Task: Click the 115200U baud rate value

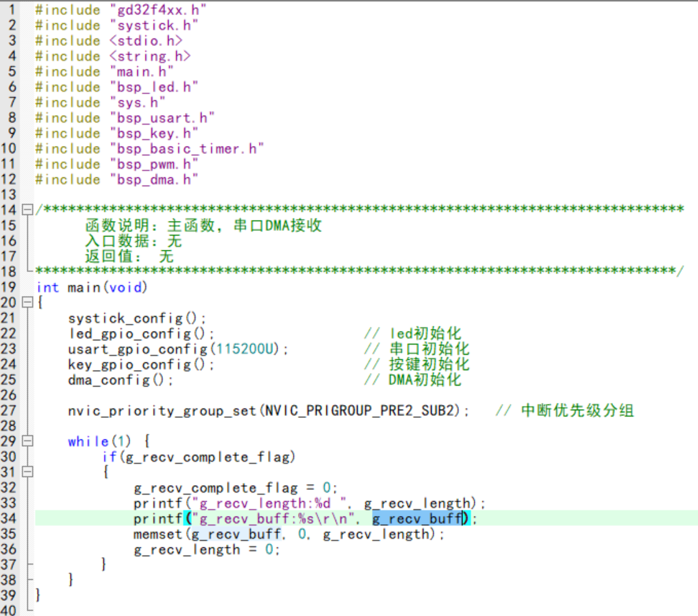Action: 248,349
